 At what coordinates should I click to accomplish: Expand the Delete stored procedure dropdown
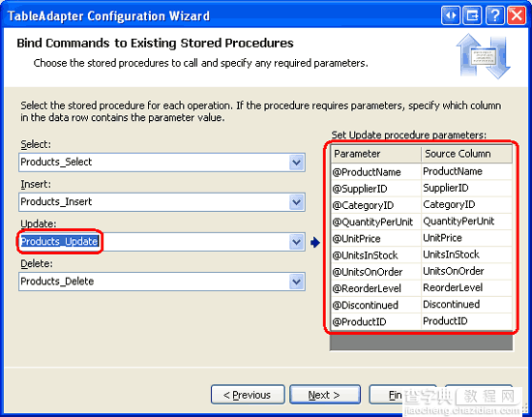(x=297, y=282)
